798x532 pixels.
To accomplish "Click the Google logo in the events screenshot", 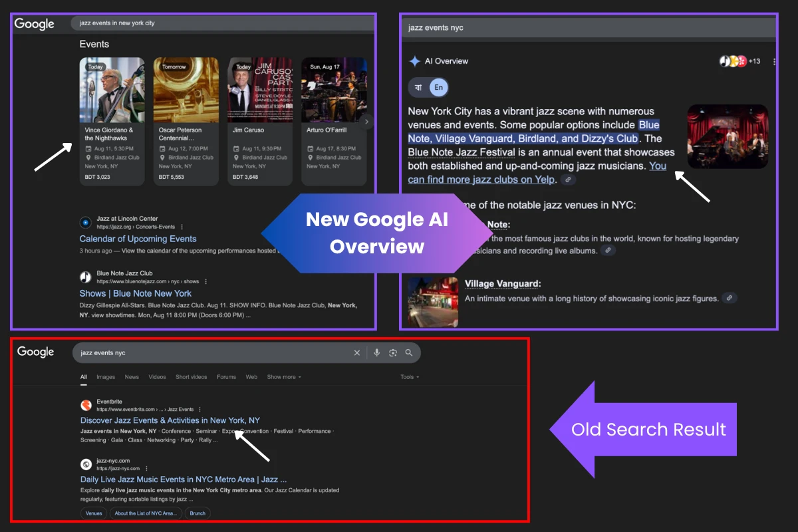I will tap(35, 24).
